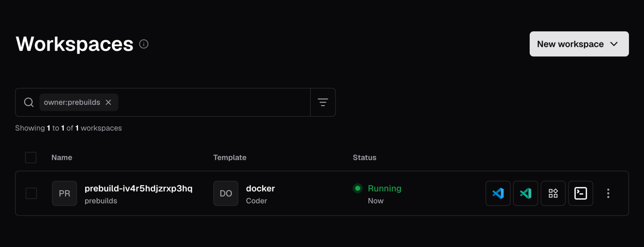Click the DO template avatar

click(x=226, y=193)
